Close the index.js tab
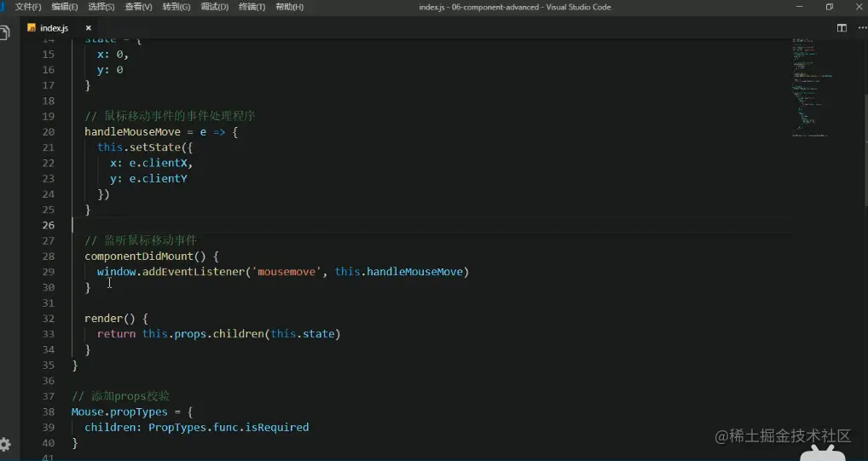The image size is (868, 461). (x=88, y=27)
